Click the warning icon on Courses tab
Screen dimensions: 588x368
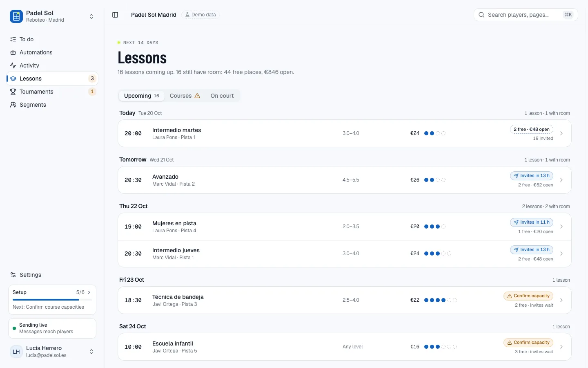click(x=197, y=96)
